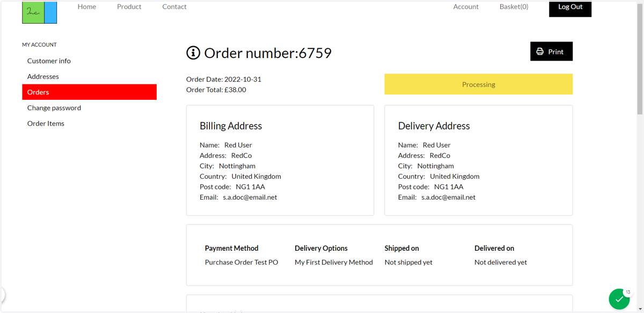
Task: Click the Log Out button
Action: [570, 8]
